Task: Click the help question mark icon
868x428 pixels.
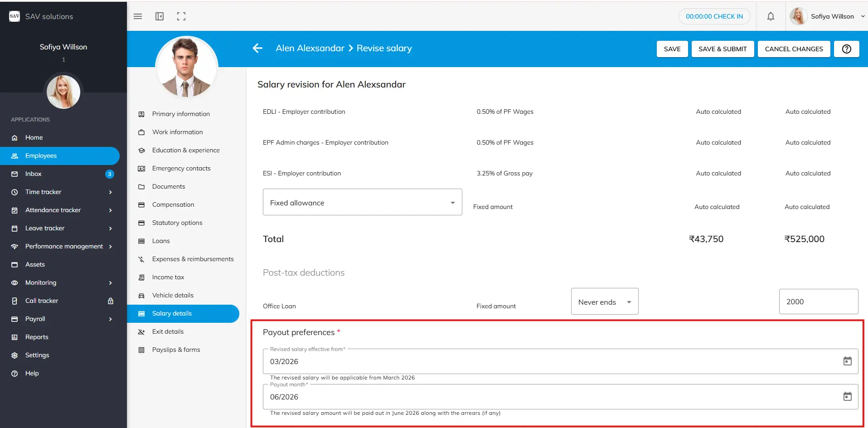Action: pos(846,49)
